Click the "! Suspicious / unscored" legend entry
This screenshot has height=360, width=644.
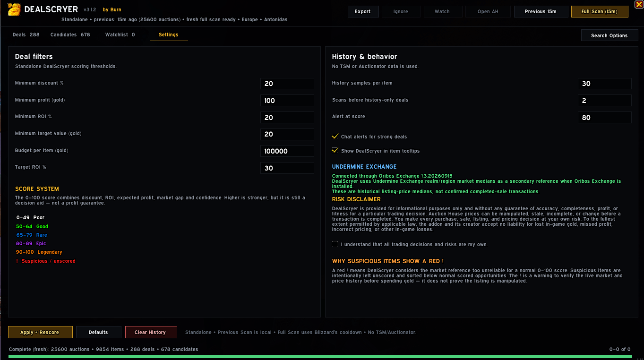pyautogui.click(x=46, y=261)
